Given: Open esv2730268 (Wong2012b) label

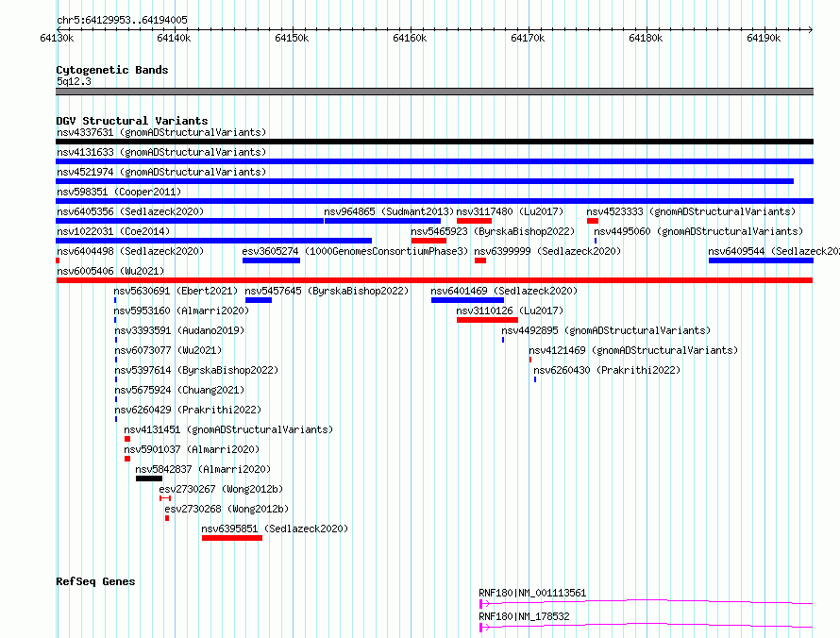Looking at the screenshot, I should pos(227,509).
